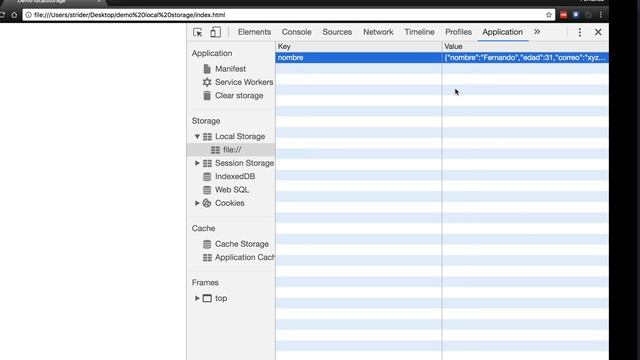Viewport: 640px width, 360px height.
Task: Click the Web SQL database icon
Action: coord(207,190)
